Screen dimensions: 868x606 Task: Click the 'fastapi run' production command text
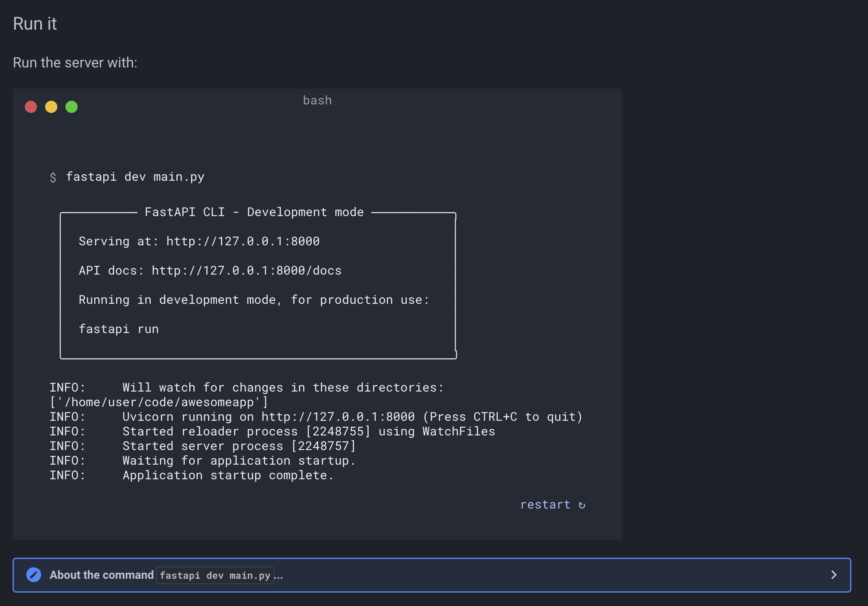(119, 329)
